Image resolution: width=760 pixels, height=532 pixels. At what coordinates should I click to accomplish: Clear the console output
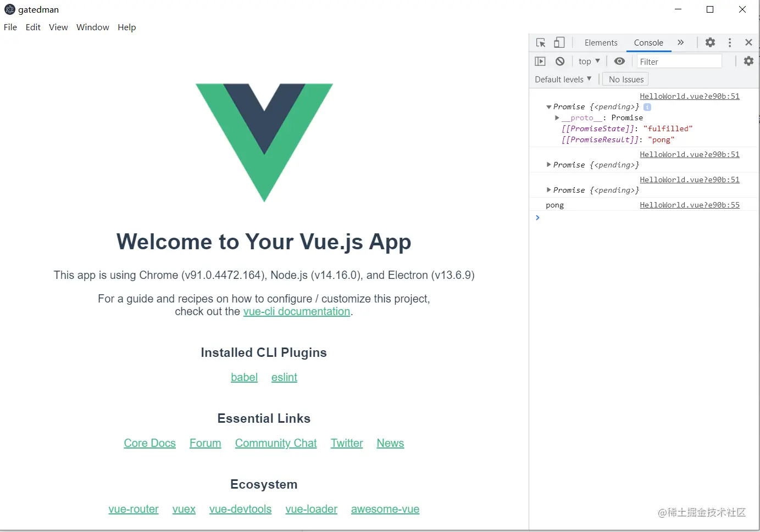point(560,61)
